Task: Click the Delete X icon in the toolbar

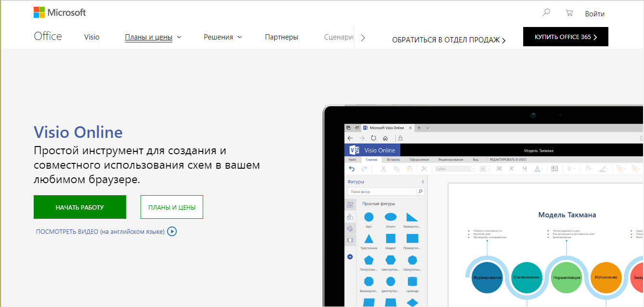Action: click(424, 169)
